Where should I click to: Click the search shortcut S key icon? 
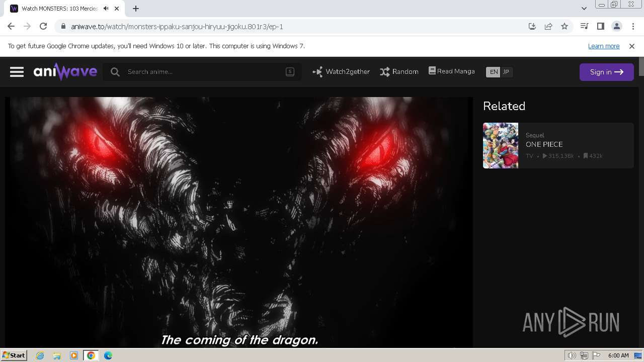[290, 72]
